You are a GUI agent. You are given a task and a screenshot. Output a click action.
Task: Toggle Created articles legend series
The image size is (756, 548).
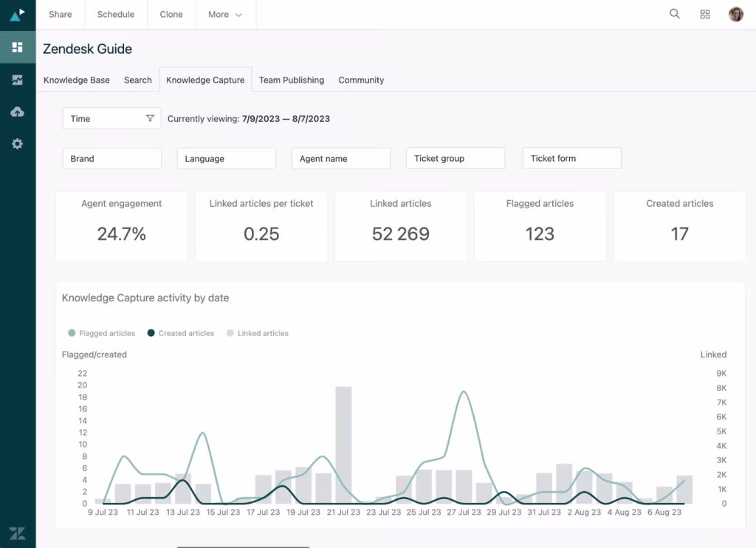181,333
